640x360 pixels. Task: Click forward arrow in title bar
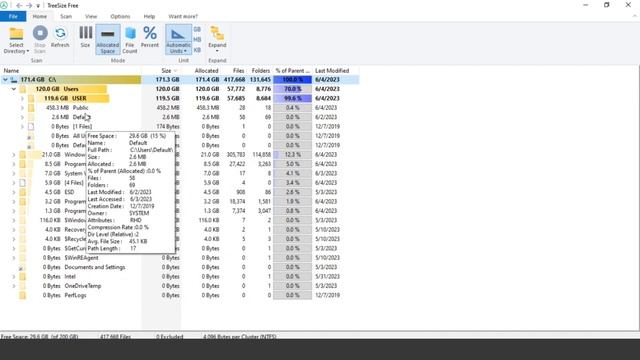pos(29,6)
